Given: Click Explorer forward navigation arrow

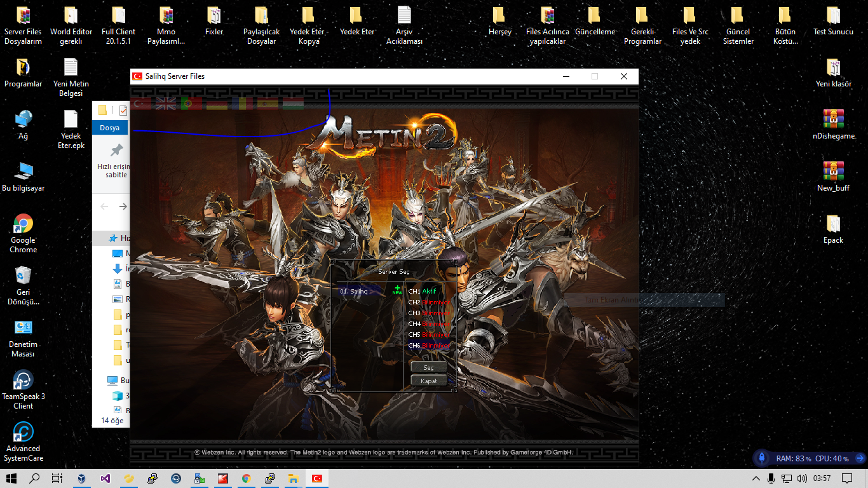Looking at the screenshot, I should point(123,207).
